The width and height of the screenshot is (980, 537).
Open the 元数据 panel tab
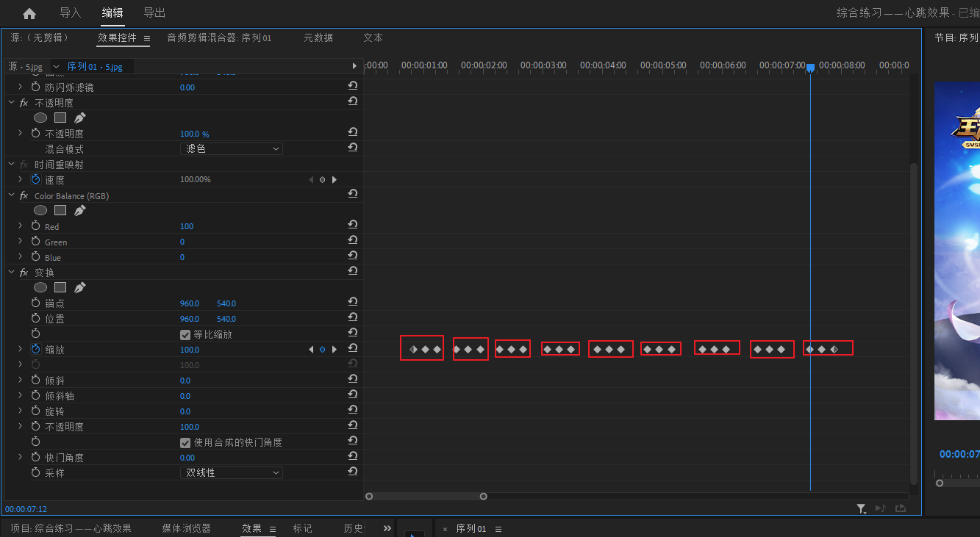[318, 38]
